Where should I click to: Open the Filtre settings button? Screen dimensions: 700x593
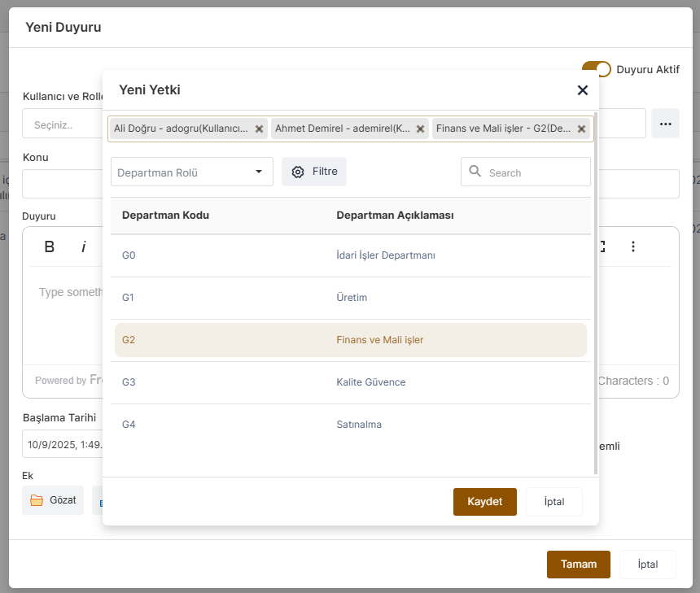(314, 172)
